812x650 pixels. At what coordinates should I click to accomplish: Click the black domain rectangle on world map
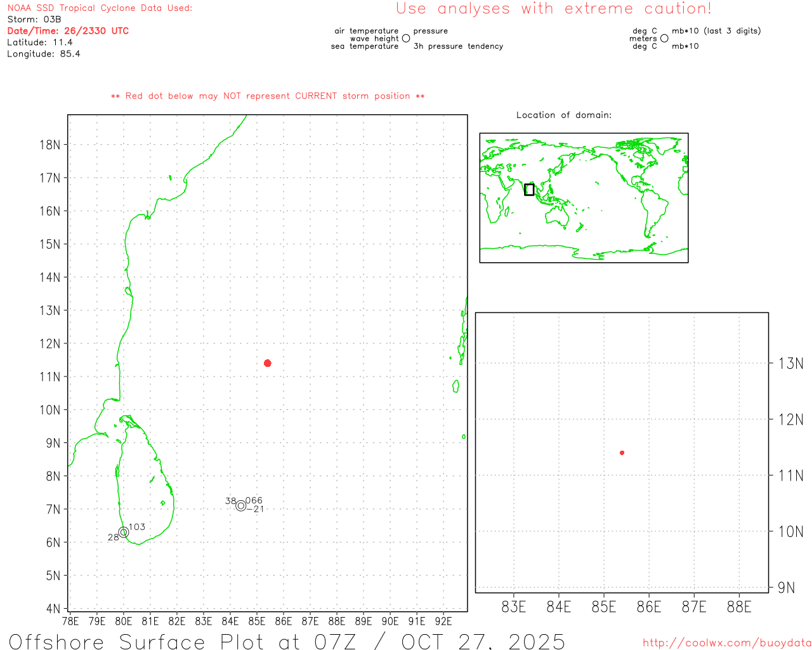pos(529,189)
